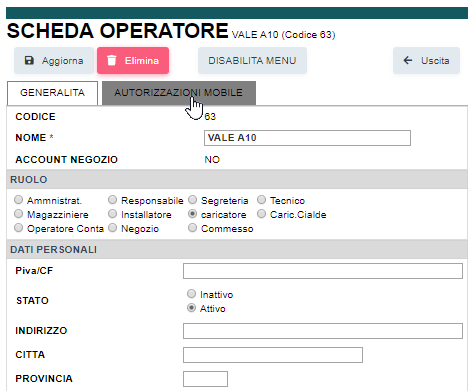Select the Tecnico role radio button
476x391 pixels.
pyautogui.click(x=261, y=200)
